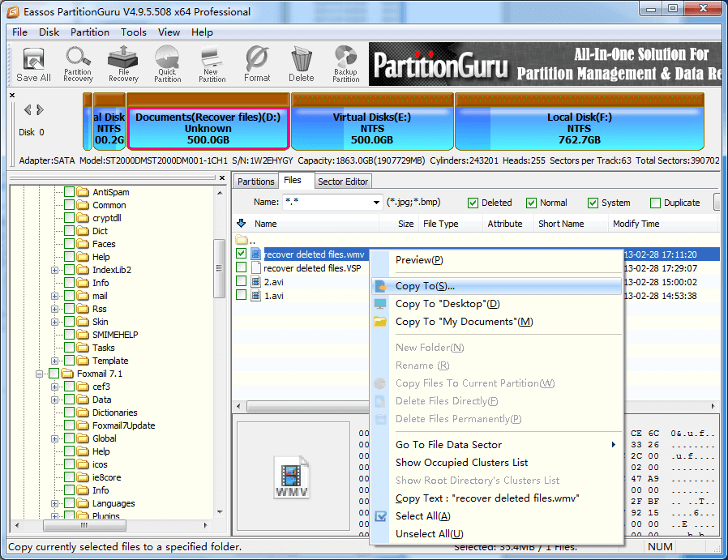
Task: Click the Format toolbar icon
Action: (x=257, y=64)
